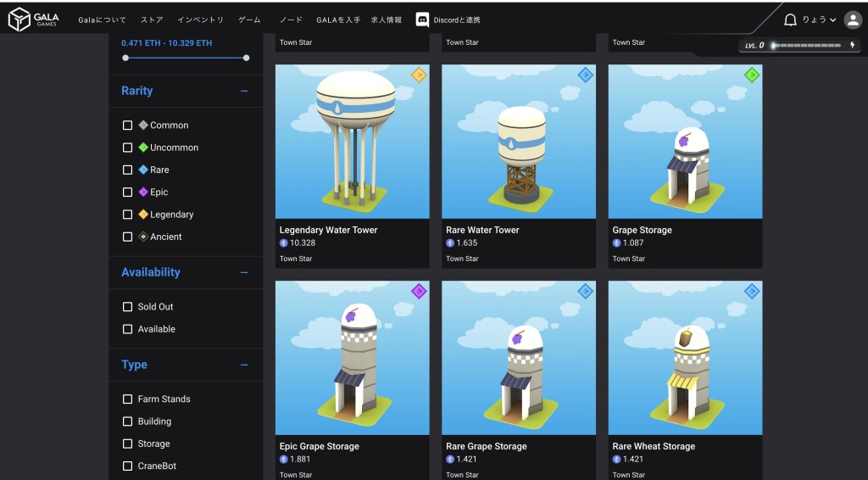
Task: Collapse the Type filter section
Action: (x=244, y=365)
